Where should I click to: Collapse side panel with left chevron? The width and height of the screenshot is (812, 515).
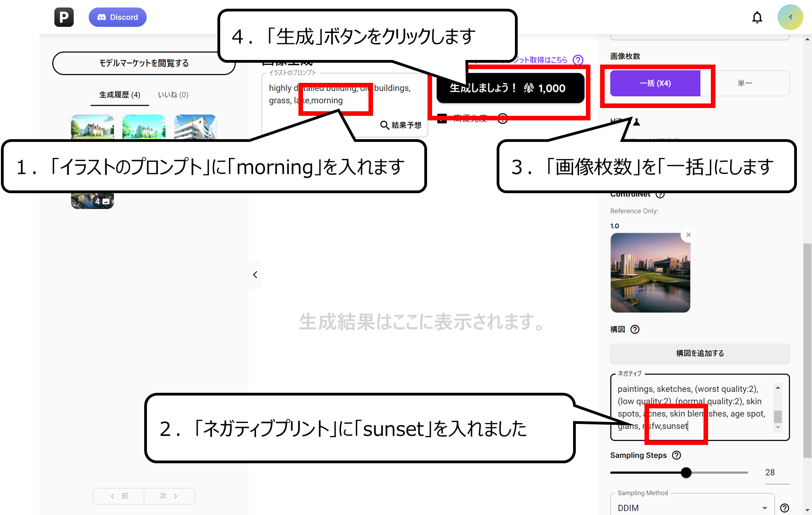[255, 275]
